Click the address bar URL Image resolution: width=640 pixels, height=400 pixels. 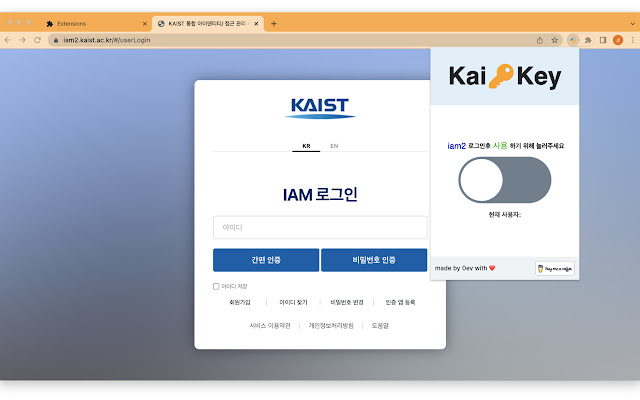click(107, 40)
